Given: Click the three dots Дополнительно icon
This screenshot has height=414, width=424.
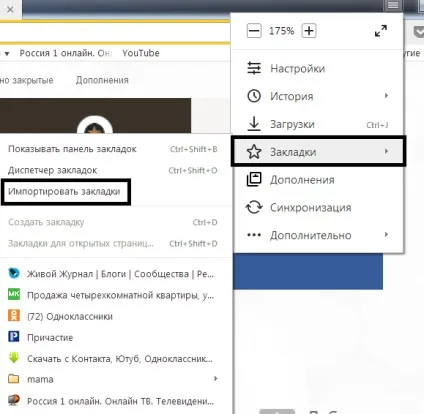Looking at the screenshot, I should 254,235.
